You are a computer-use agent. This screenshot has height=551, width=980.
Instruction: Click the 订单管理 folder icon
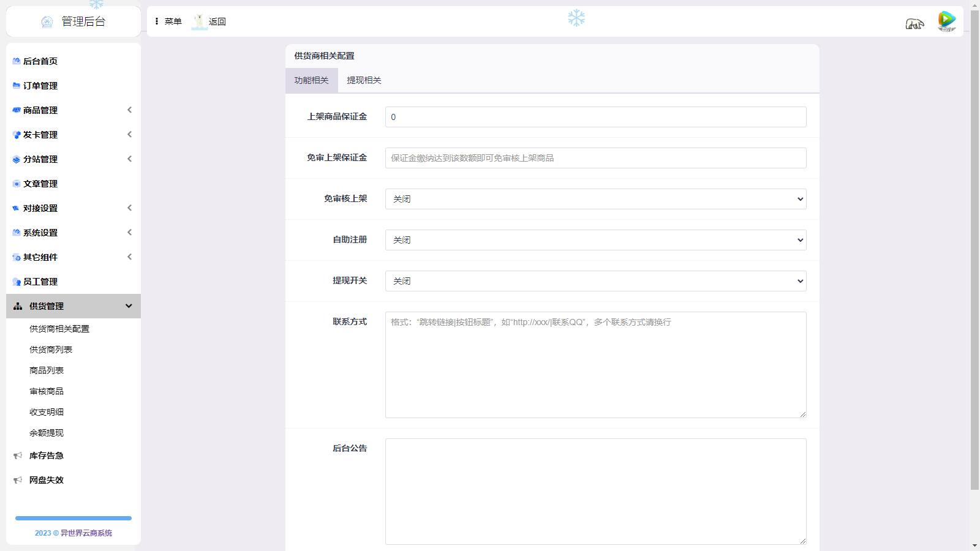(17, 86)
